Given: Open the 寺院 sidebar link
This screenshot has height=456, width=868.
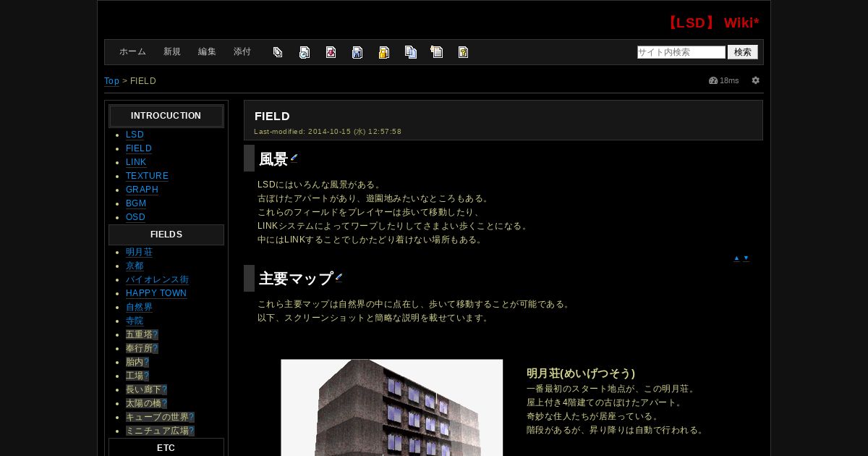Looking at the screenshot, I should [135, 321].
